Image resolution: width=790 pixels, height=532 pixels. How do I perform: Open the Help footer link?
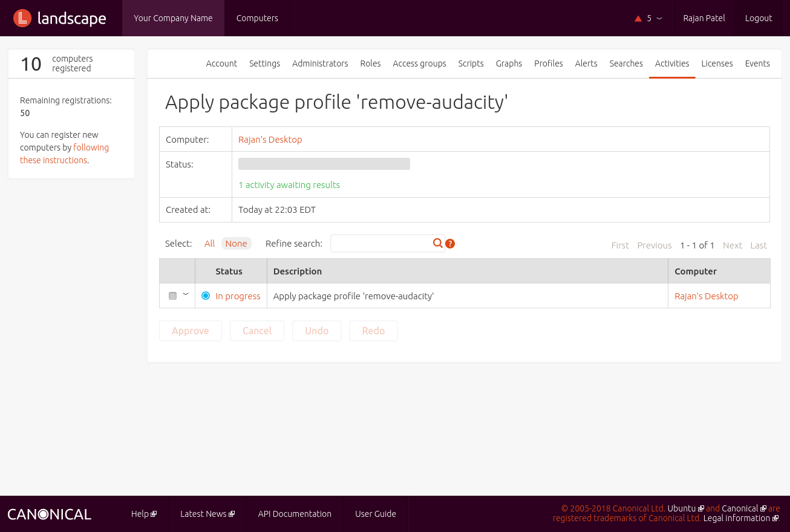click(x=140, y=514)
